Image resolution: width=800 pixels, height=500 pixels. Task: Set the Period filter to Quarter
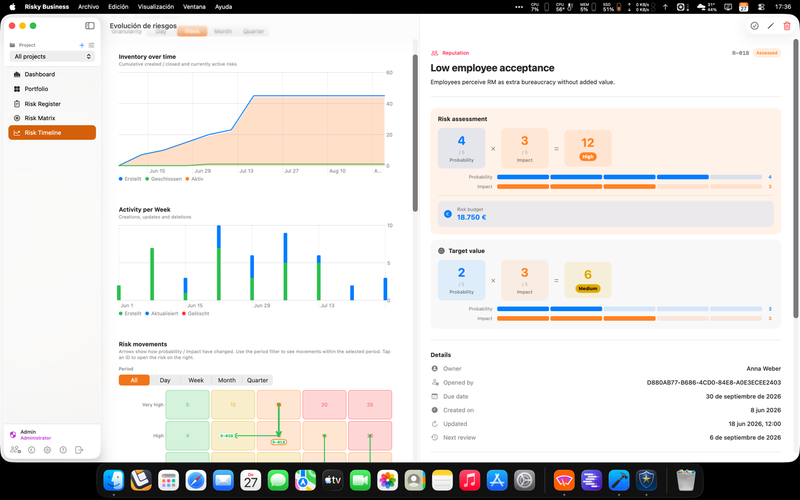257,380
